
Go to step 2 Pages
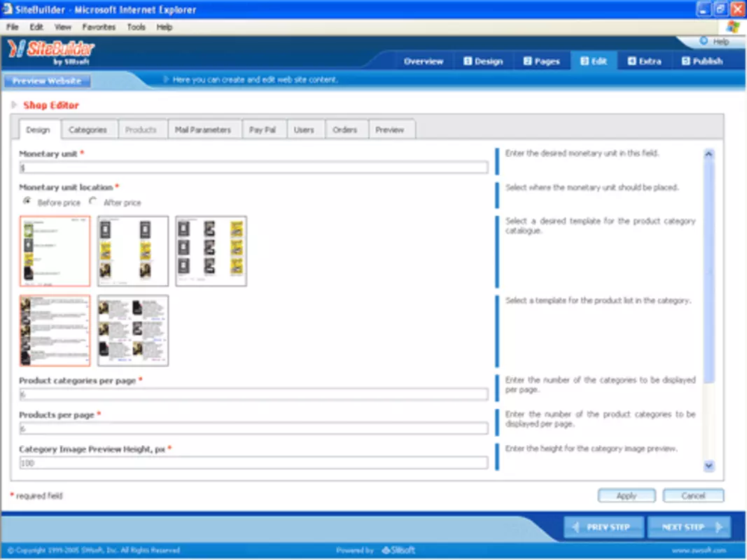(x=541, y=62)
